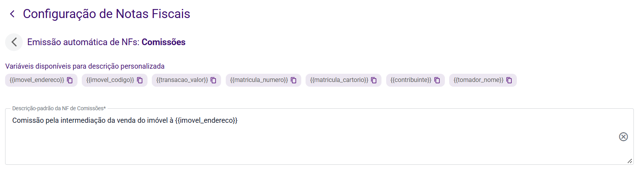Choose the {{transacao_valor}} variable chip

pyautogui.click(x=182, y=80)
